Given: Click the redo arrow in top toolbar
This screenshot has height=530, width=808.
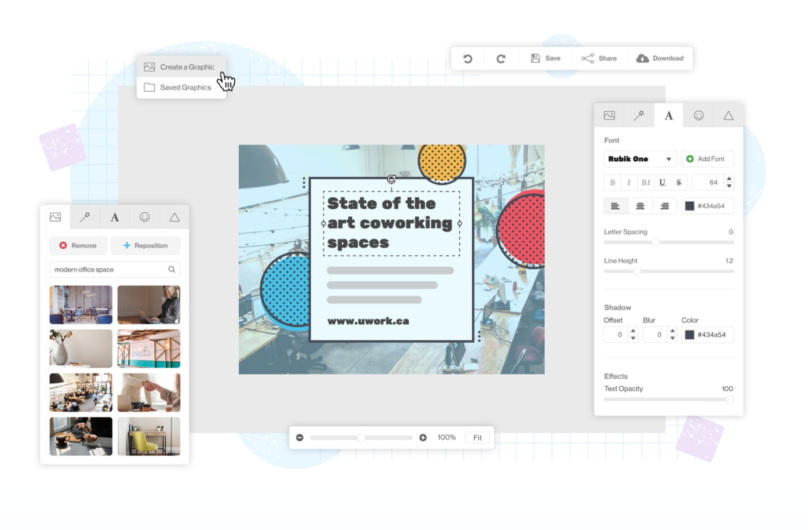Looking at the screenshot, I should pyautogui.click(x=501, y=59).
